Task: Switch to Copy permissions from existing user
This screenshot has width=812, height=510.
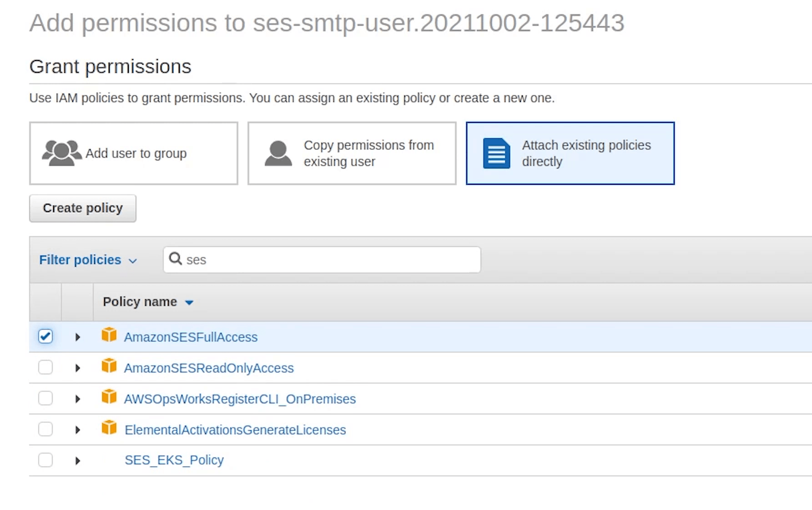Action: (x=352, y=153)
